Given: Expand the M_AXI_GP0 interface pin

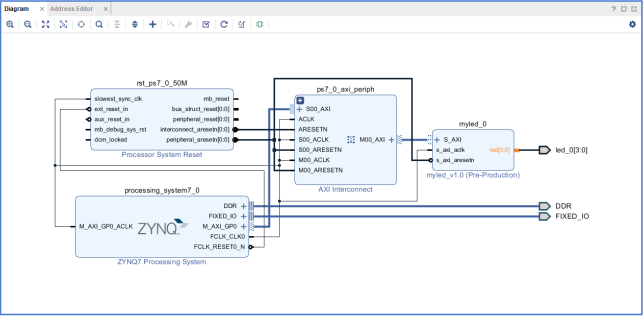Looking at the screenshot, I should 244,227.
